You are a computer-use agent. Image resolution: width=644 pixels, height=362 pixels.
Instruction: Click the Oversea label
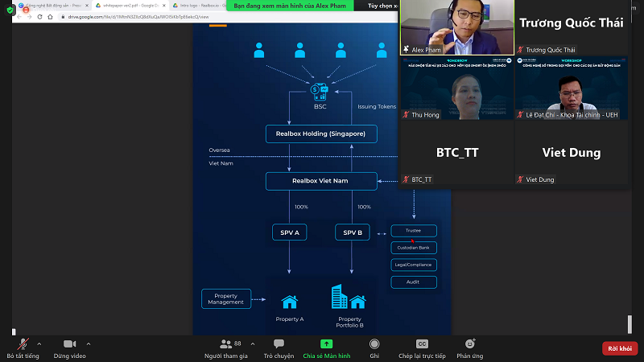click(x=219, y=150)
